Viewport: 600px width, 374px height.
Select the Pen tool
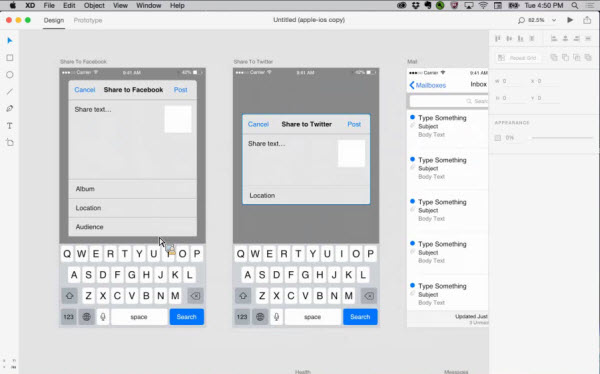pos(10,109)
